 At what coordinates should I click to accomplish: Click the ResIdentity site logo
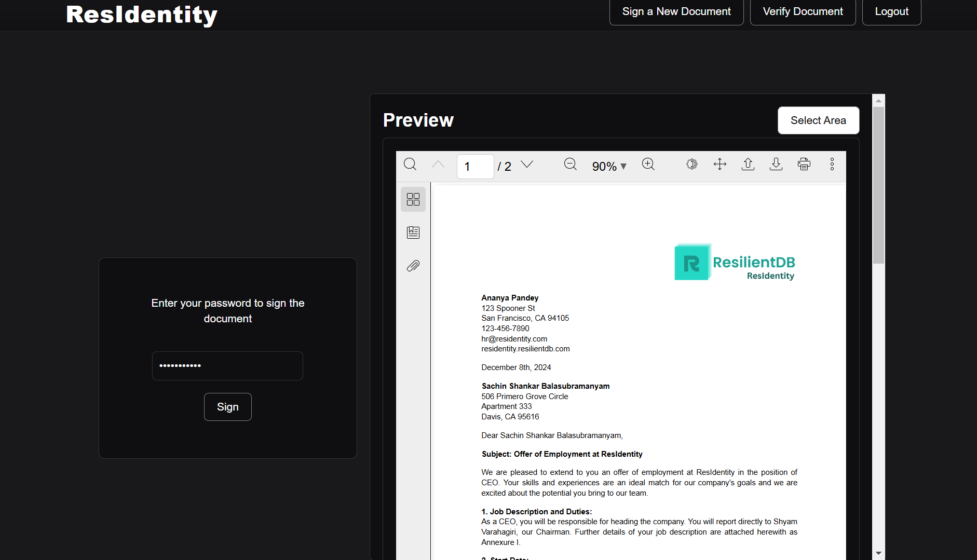(x=142, y=15)
